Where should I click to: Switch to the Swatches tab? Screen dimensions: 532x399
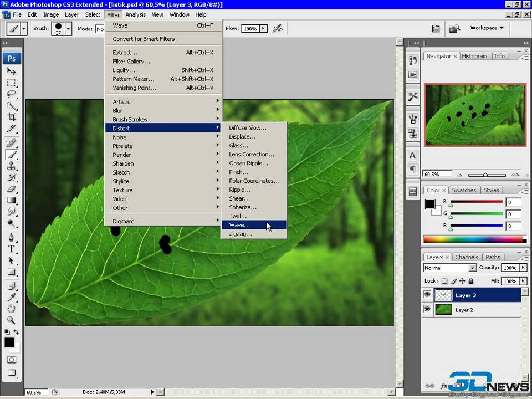click(x=464, y=190)
